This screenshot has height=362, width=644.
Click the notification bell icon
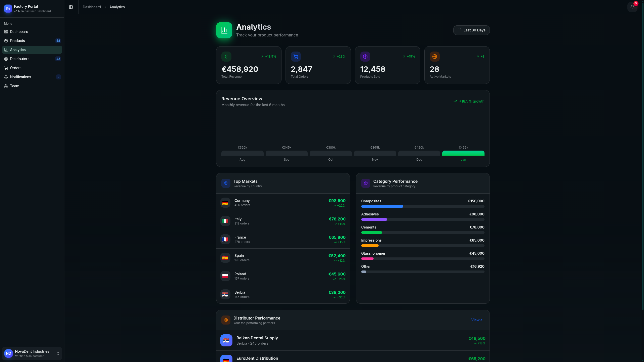[x=632, y=7]
